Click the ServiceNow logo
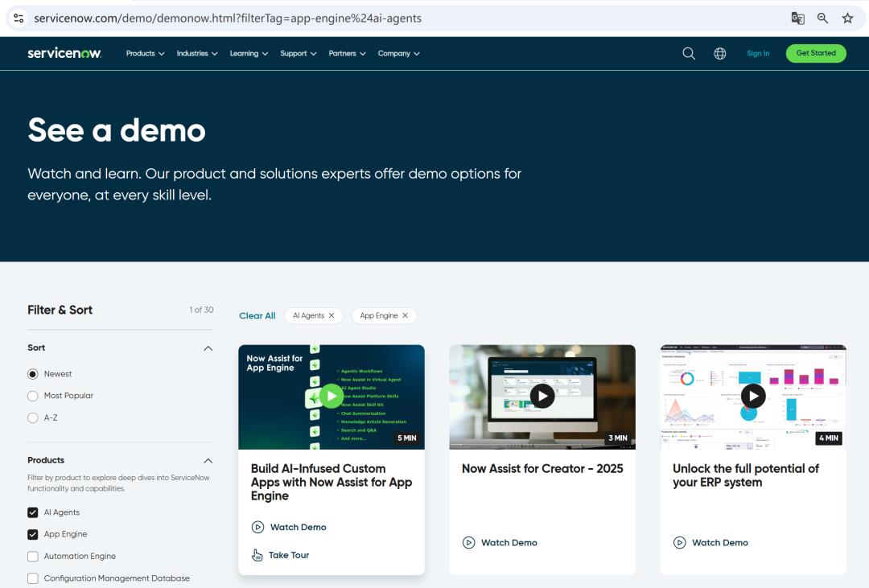The height and width of the screenshot is (588, 869). (64, 53)
